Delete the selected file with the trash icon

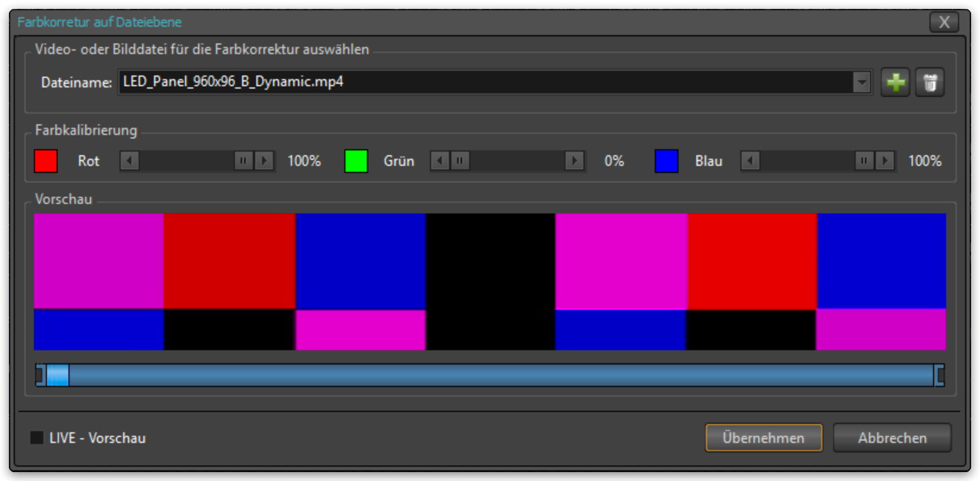point(930,83)
